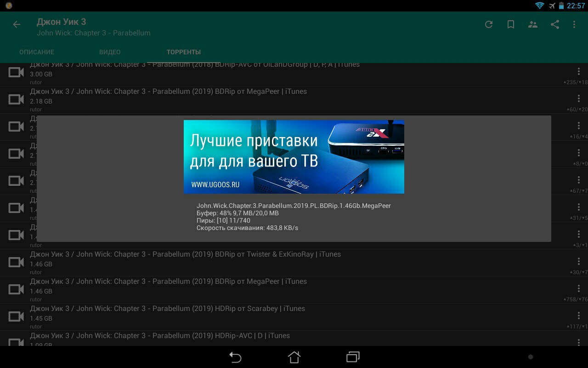The height and width of the screenshot is (368, 588).
Task: Click the Буфер: 48% progress line
Action: coord(237,213)
